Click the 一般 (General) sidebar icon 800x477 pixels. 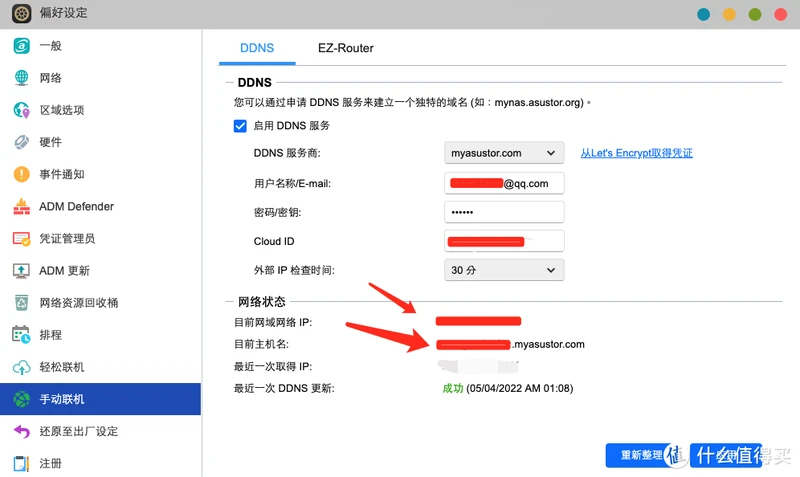point(21,46)
